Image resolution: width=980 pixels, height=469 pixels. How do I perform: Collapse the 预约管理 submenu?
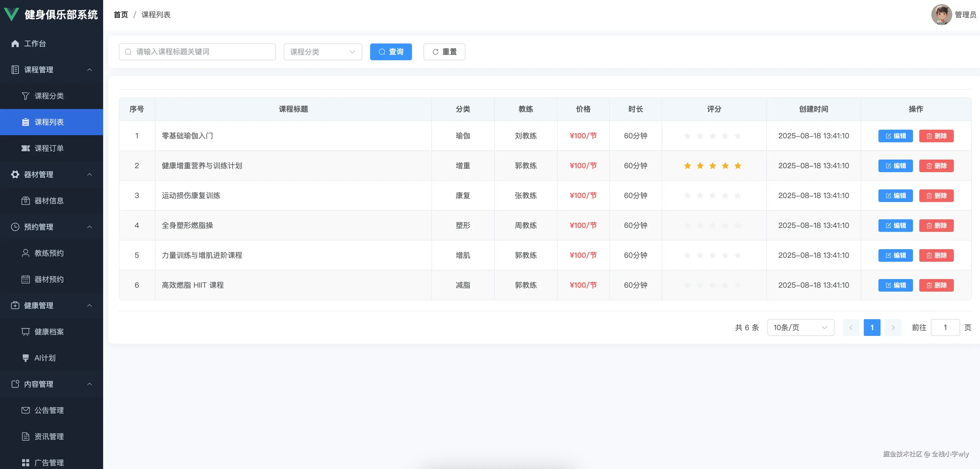tap(90, 227)
